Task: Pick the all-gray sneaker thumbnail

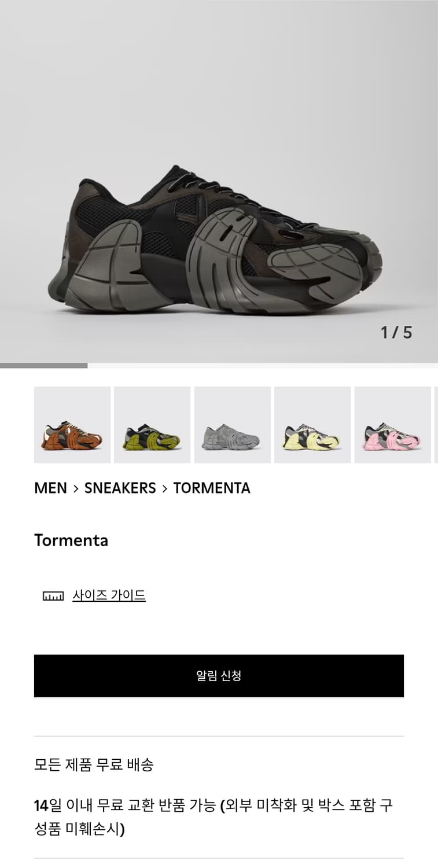Action: click(233, 425)
